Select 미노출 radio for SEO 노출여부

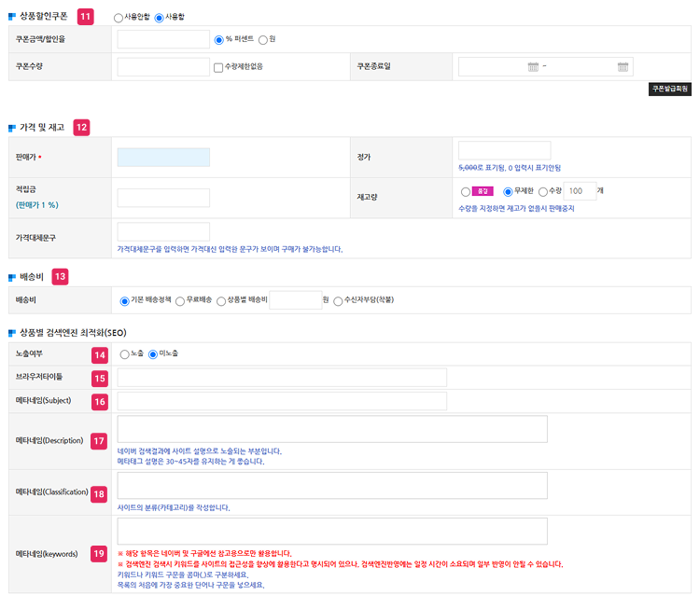(153, 354)
